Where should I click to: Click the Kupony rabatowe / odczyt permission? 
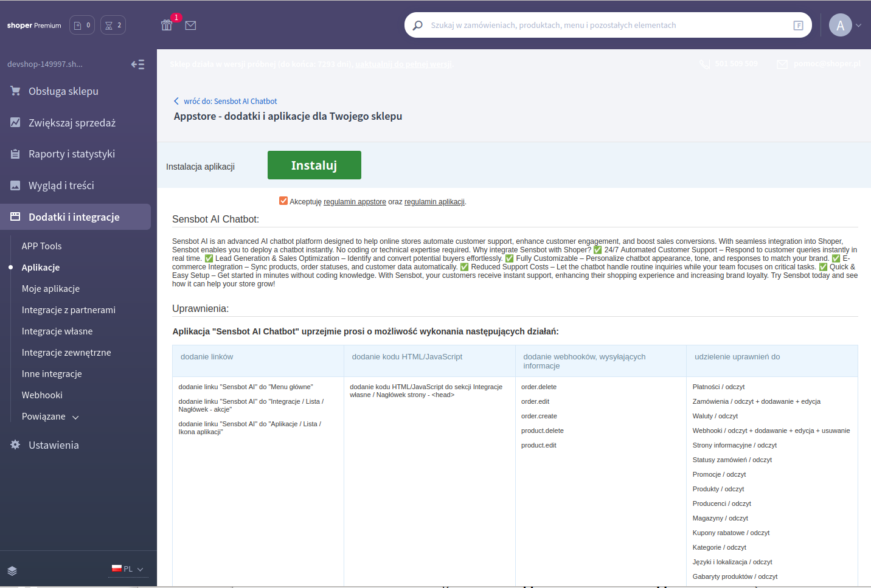coord(731,533)
